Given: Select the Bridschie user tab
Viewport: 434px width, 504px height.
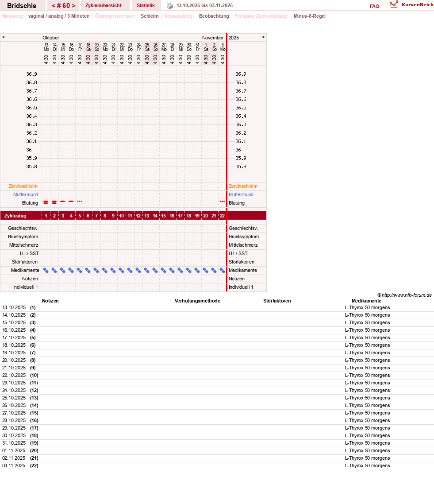Looking at the screenshot, I should 22,5.
